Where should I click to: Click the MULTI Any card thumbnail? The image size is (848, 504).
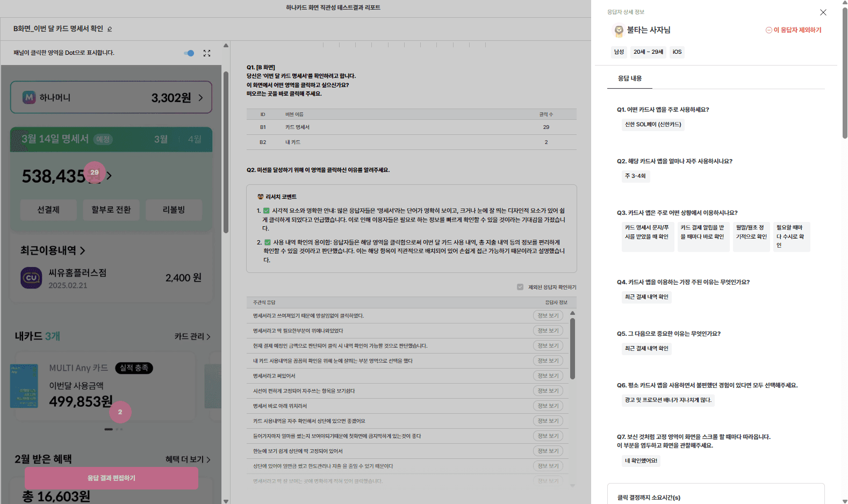click(24, 386)
